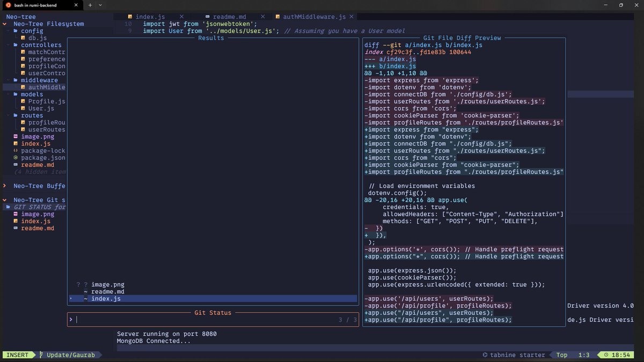Image resolution: width=644 pixels, height=362 pixels.
Task: Click the git branch icon beside Update/Gaurab
Action: (x=41, y=355)
